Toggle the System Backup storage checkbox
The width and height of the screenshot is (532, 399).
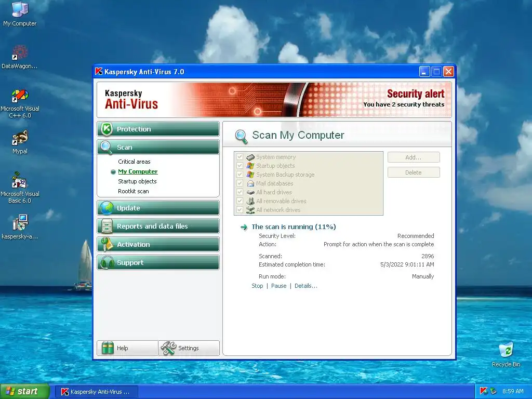(240, 175)
